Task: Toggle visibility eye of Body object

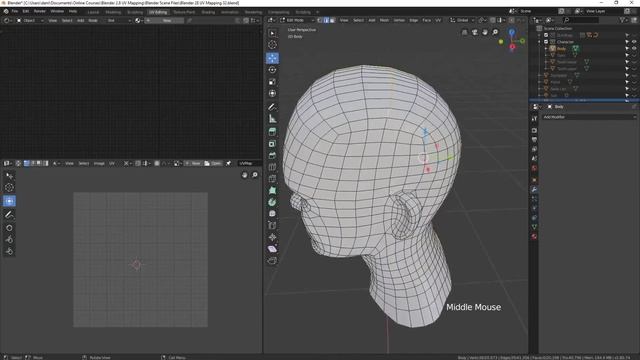Action: pyautogui.click(x=634, y=49)
